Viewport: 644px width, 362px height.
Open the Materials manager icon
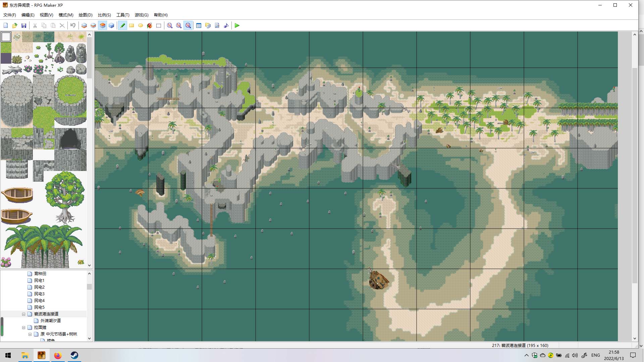click(x=208, y=25)
